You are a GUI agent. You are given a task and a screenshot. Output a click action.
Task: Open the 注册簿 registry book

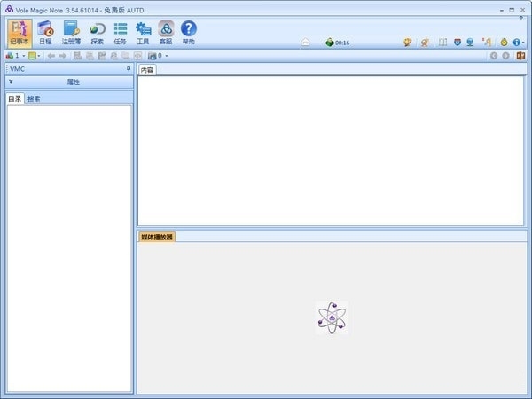[71, 33]
